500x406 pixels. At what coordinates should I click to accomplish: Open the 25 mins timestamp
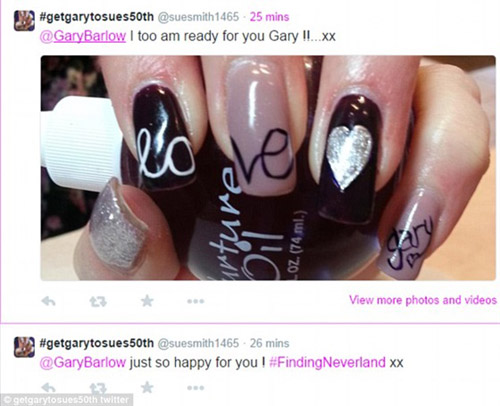[x=269, y=17]
